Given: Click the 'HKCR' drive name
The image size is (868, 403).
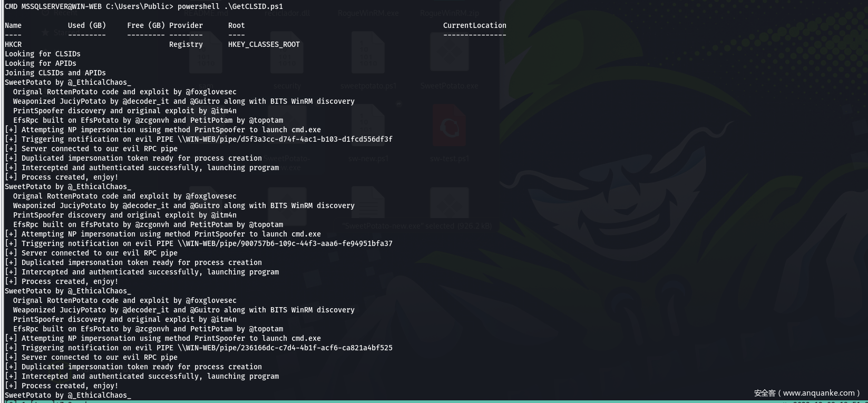Looking at the screenshot, I should coord(13,44).
